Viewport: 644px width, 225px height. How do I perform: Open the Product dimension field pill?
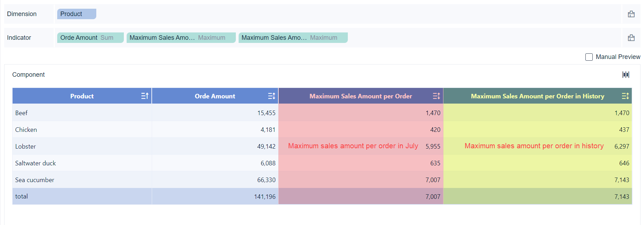pos(76,14)
